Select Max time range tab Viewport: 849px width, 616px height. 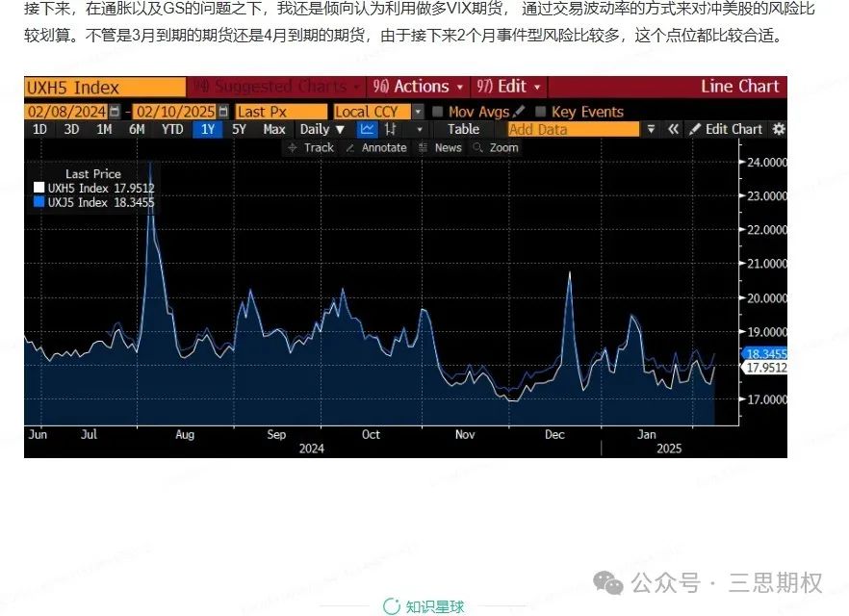274,129
